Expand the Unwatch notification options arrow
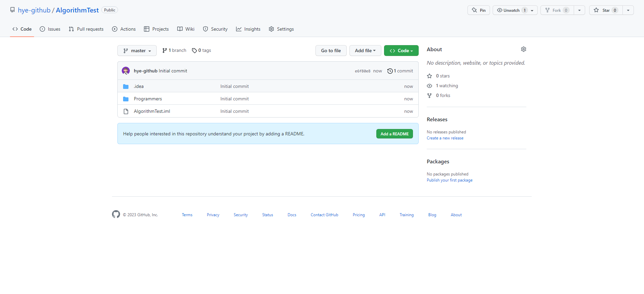Screen dimensions: 644x294 click(x=532, y=10)
